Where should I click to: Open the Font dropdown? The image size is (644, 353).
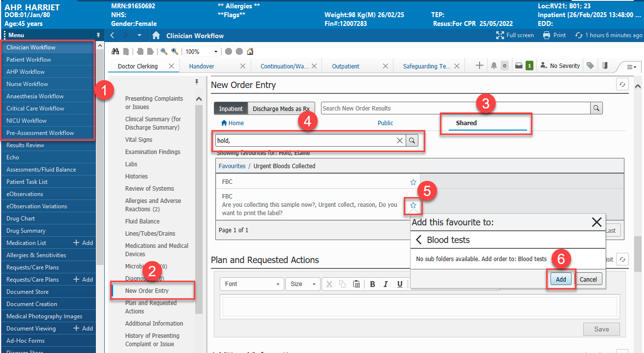[252, 284]
